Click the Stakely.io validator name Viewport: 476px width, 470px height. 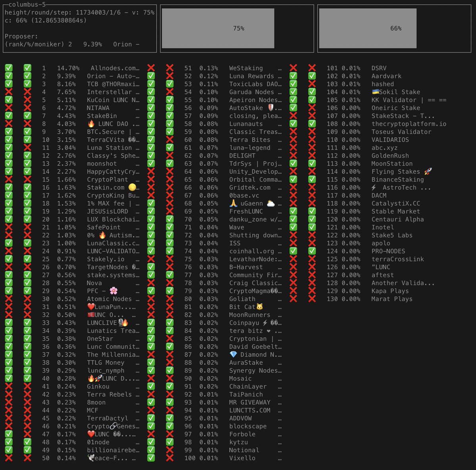pos(106,259)
